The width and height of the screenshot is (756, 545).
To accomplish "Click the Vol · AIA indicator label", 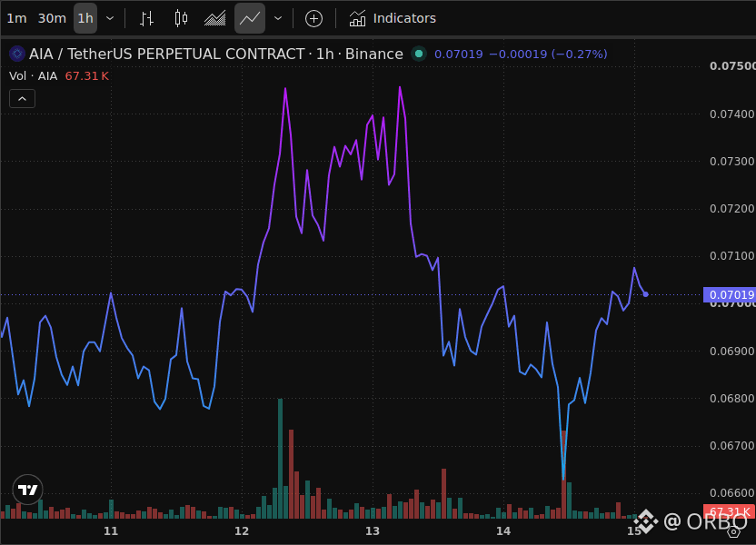I will [x=33, y=76].
